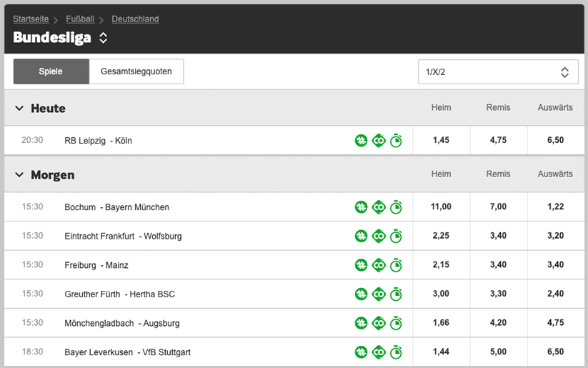The image size is (588, 368).
Task: Open the Deutschland breadcrumb link
Action: point(135,19)
